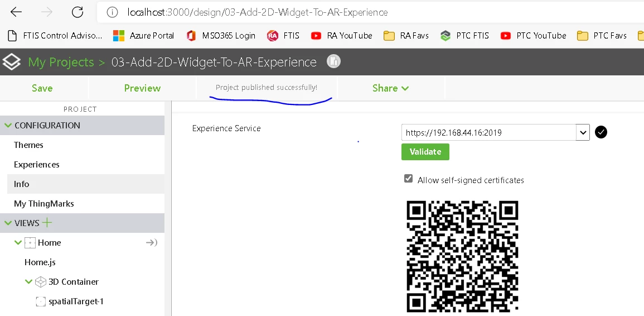Click the Preview button

(142, 88)
